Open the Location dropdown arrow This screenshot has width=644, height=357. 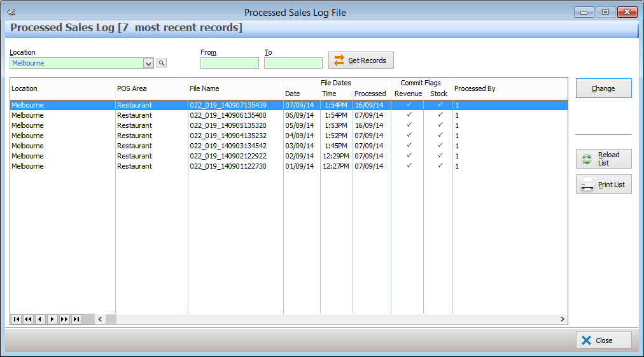click(x=148, y=63)
